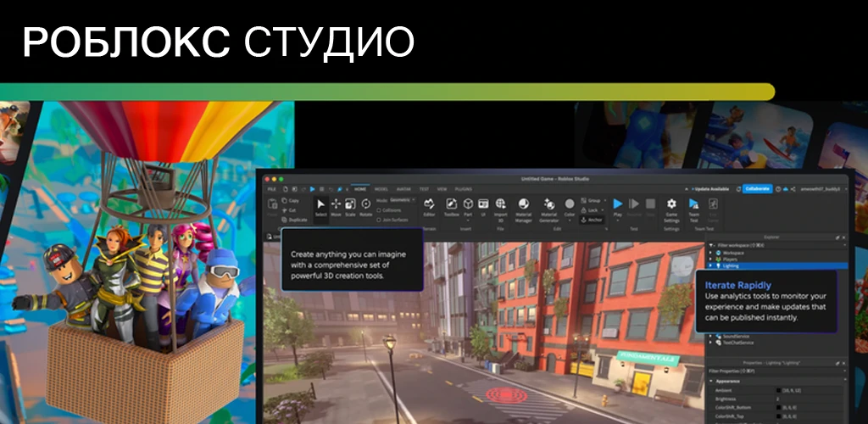Open the FILE menu
868x424 pixels.
272,189
